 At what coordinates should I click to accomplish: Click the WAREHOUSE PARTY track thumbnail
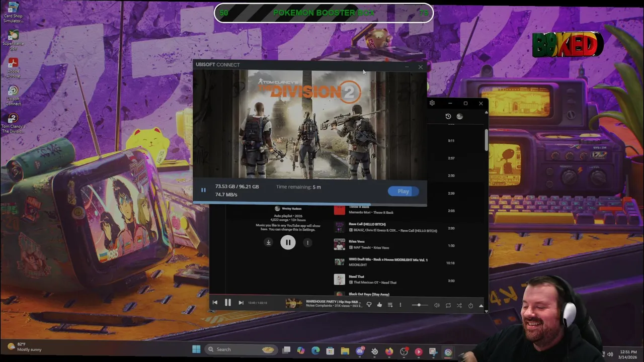pos(294,303)
